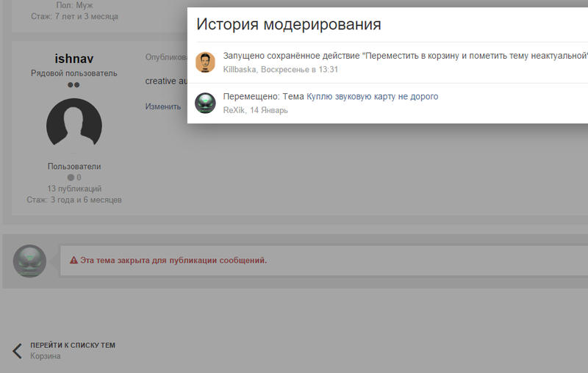The image size is (588, 373).
Task: Click the back chevron arrow icon
Action: pos(17,350)
